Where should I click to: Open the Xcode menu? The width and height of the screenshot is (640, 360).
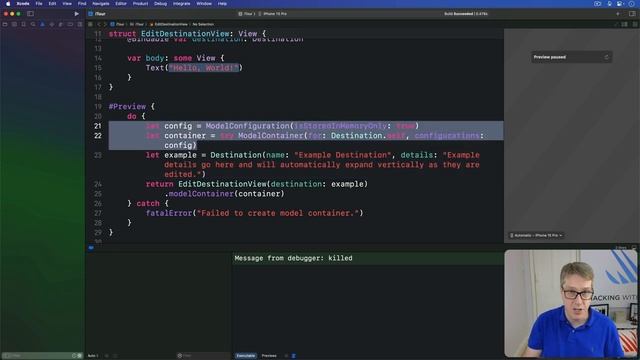pyautogui.click(x=23, y=4)
